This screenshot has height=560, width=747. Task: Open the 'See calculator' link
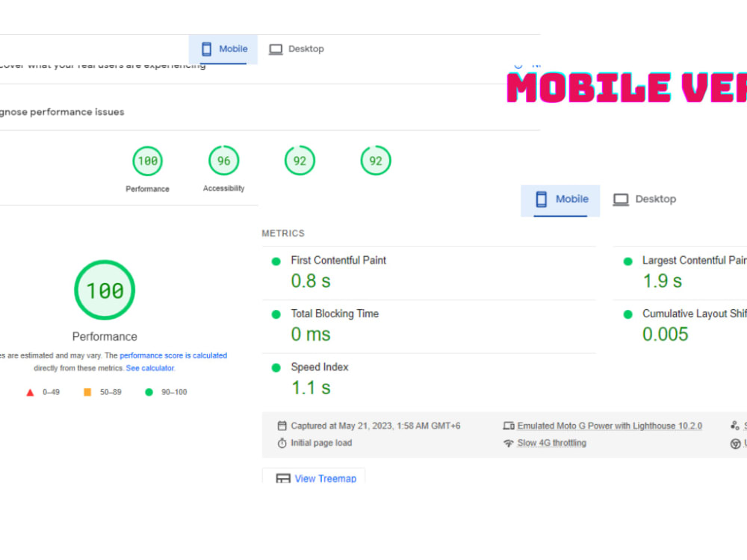tap(150, 368)
